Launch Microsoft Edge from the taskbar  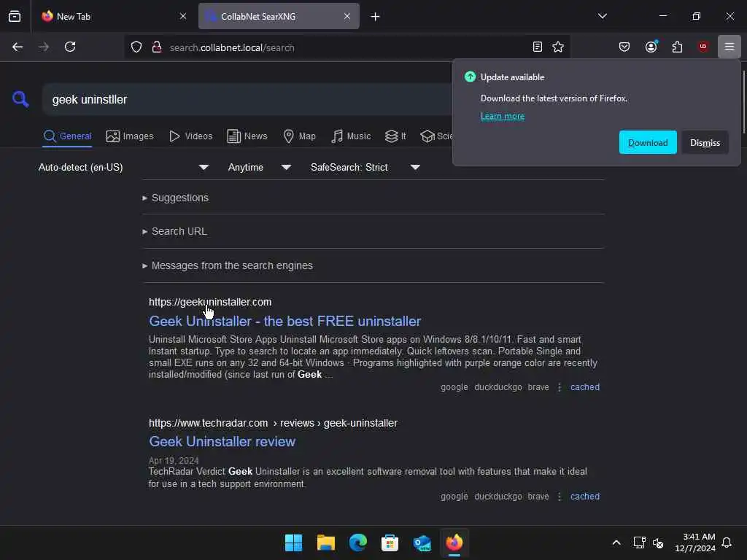tap(357, 542)
